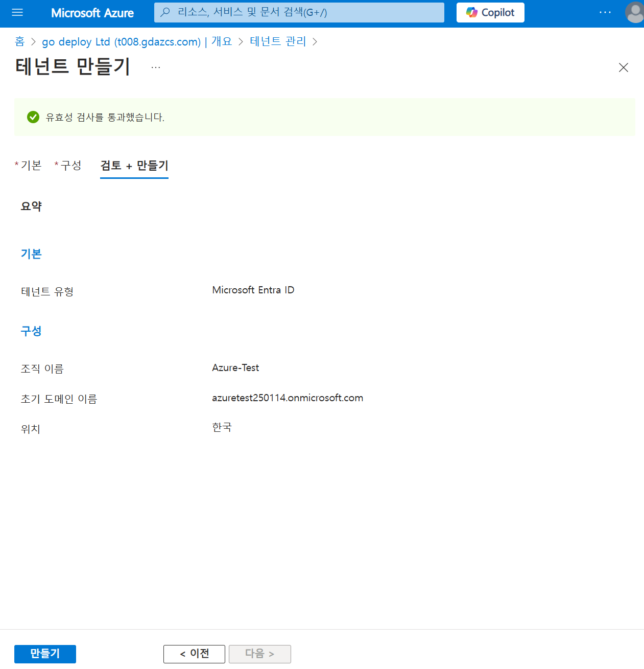
Task: Open the ellipsis next to 테넌트 만들기 title
Action: tap(156, 67)
